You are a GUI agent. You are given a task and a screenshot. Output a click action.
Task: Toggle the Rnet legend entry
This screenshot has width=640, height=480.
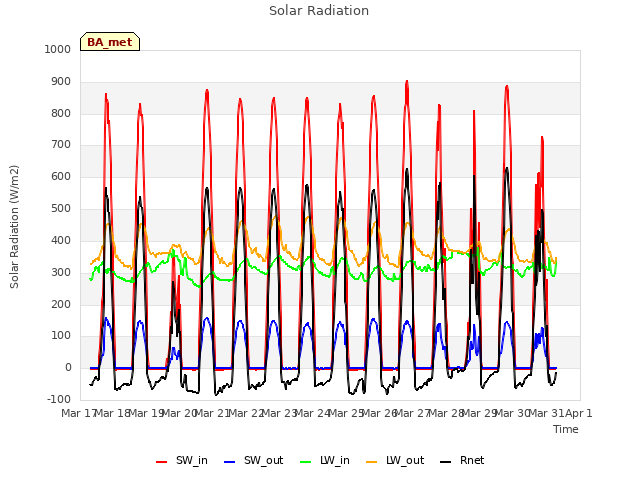coord(462,460)
